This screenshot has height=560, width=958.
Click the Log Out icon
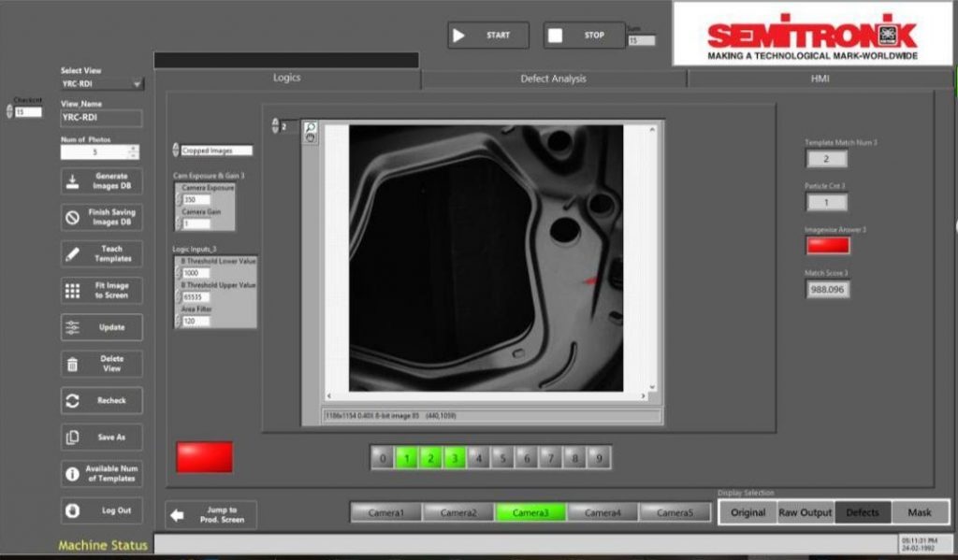tap(72, 510)
